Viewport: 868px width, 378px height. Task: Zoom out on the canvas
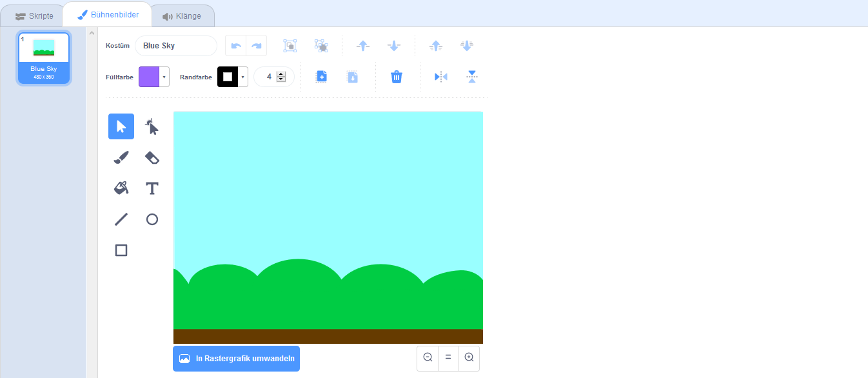[428, 357]
